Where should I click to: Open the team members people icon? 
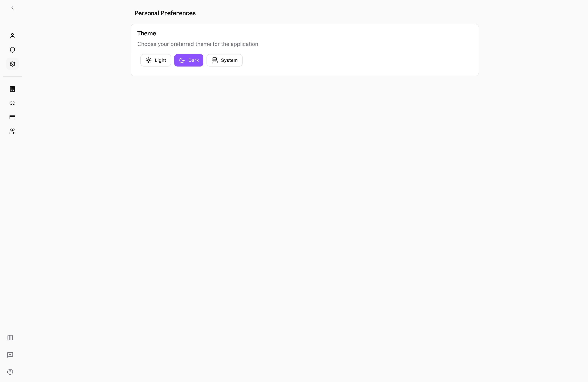(12, 131)
